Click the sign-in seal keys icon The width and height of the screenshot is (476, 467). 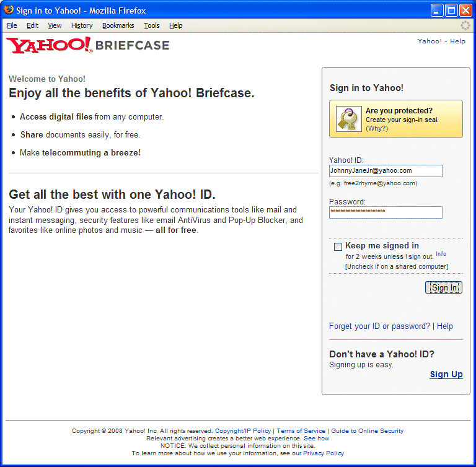(x=349, y=119)
